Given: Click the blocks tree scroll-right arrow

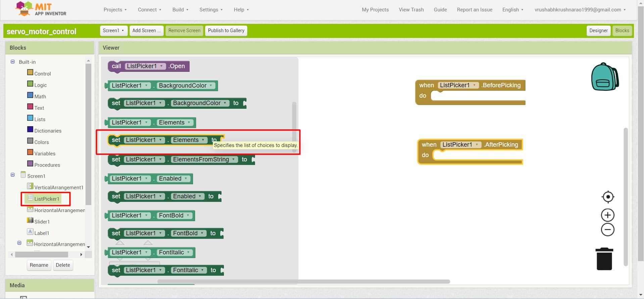Looking at the screenshot, I should click(81, 255).
